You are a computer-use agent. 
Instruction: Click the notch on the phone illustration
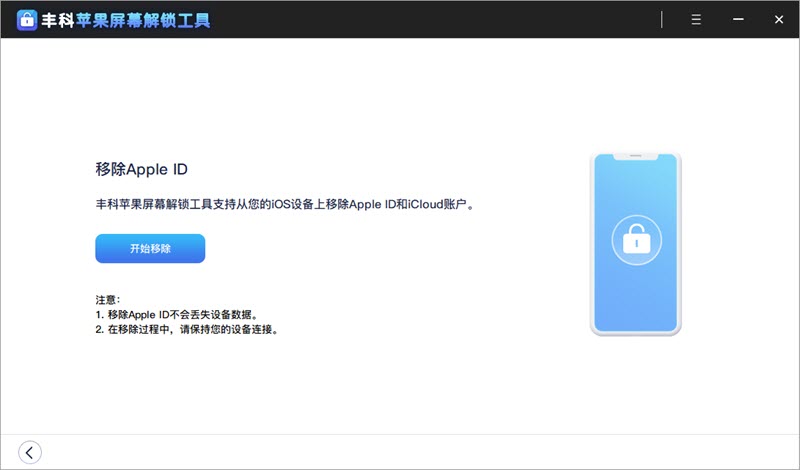point(635,157)
